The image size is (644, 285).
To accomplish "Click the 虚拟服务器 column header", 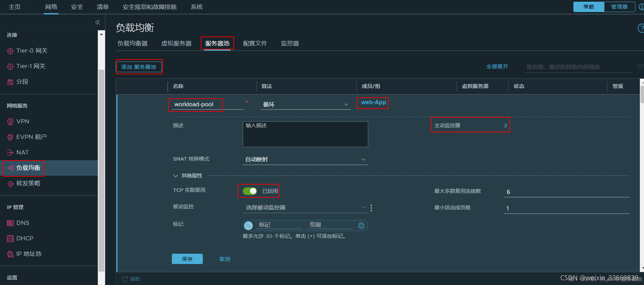I will [475, 86].
